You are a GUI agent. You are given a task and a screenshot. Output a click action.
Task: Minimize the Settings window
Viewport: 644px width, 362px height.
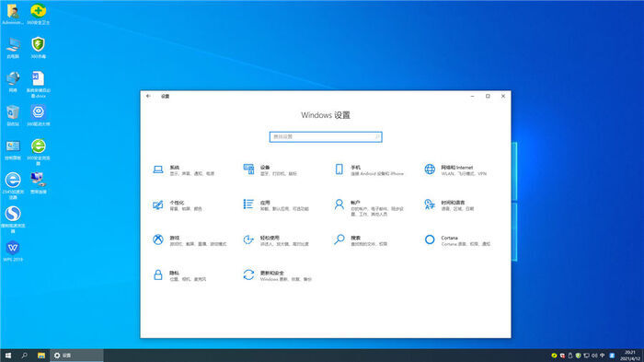pos(472,96)
